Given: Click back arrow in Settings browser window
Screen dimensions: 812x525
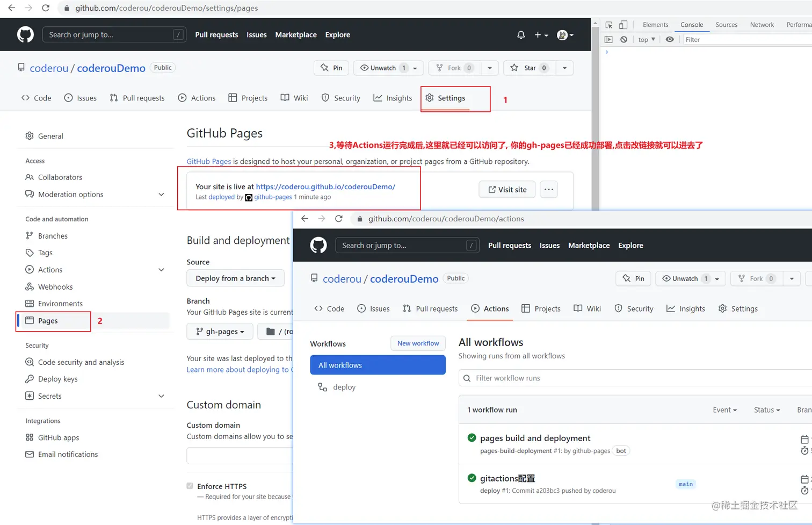Looking at the screenshot, I should tap(11, 8).
